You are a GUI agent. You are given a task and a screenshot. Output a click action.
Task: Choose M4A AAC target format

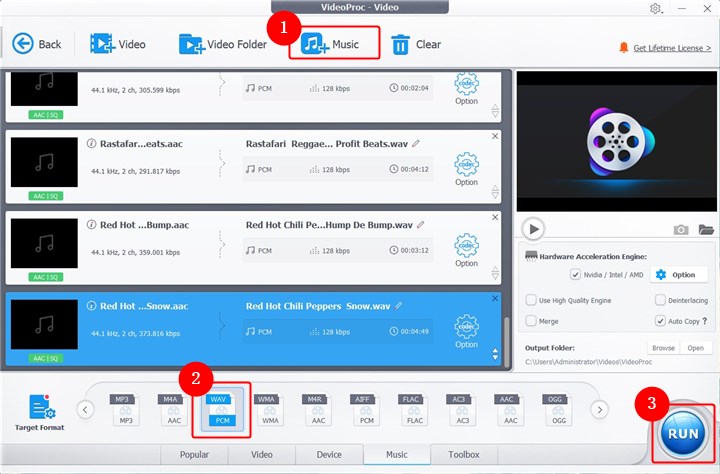click(x=173, y=409)
